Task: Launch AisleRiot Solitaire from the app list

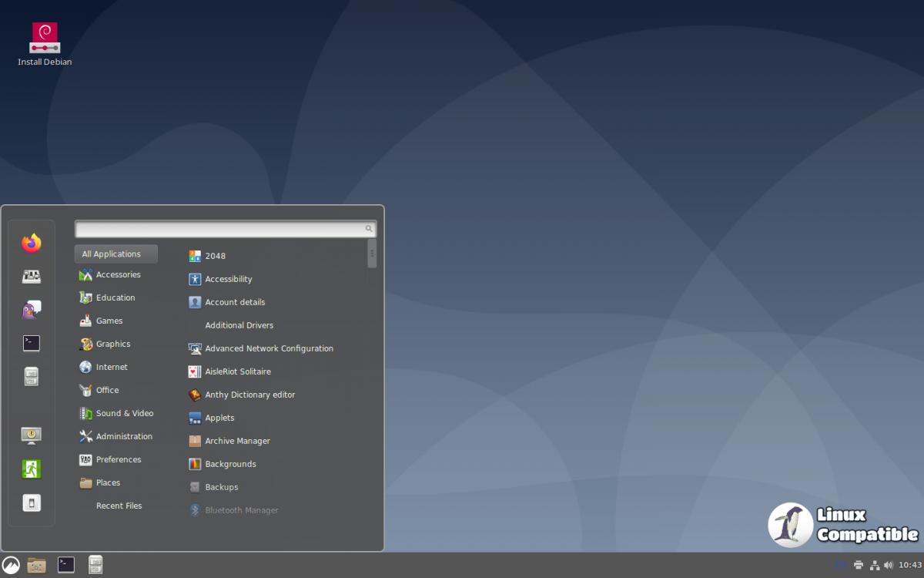Action: click(x=237, y=372)
